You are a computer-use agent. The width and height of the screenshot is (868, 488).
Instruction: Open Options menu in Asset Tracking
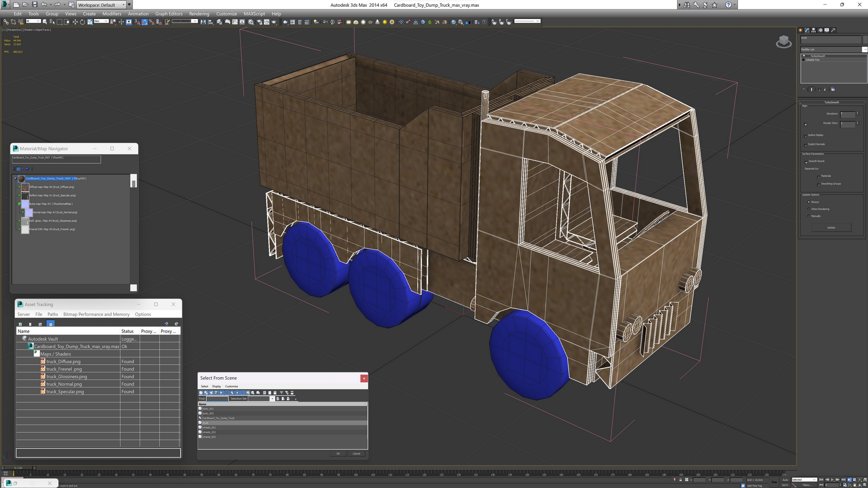(x=143, y=314)
